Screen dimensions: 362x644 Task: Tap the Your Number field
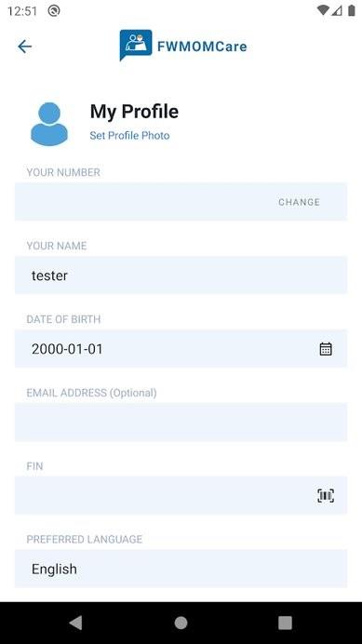point(181,202)
